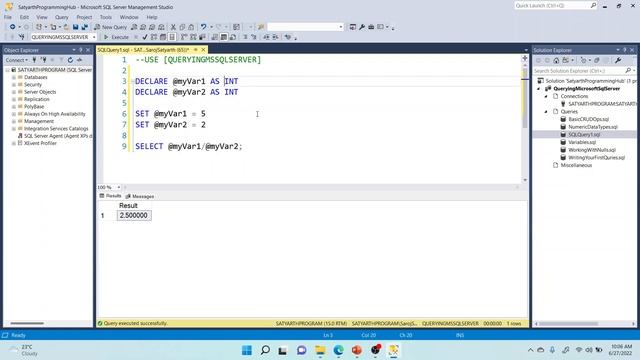640x360 pixels.
Task: Open the empty find combo box dropdown
Action: pos(341,27)
